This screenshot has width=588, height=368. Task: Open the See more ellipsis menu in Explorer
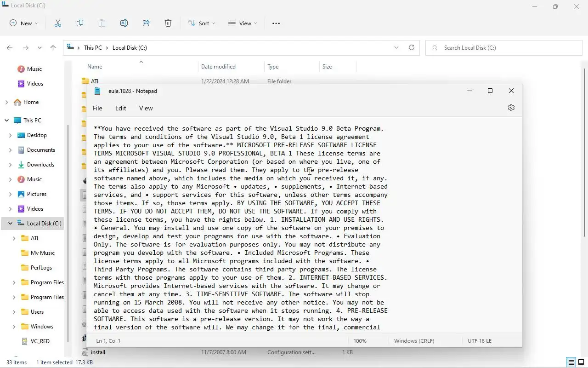[x=276, y=23]
